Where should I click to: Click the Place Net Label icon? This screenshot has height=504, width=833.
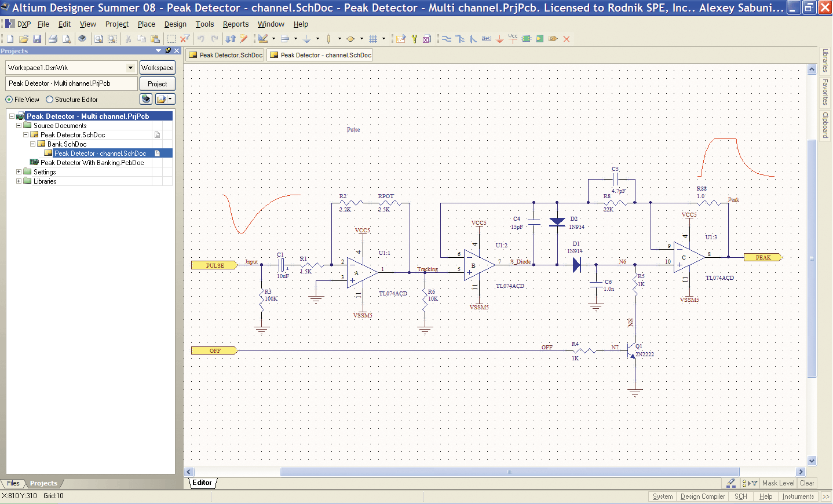(x=486, y=39)
